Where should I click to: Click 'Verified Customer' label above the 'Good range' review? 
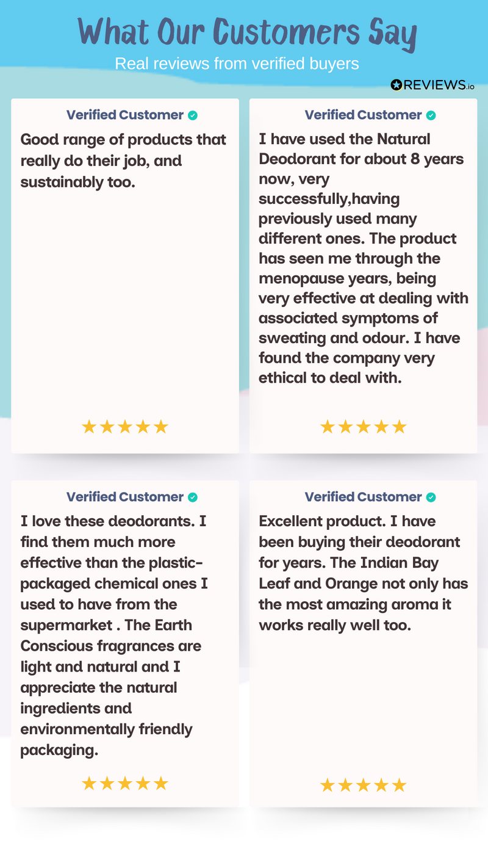125,115
